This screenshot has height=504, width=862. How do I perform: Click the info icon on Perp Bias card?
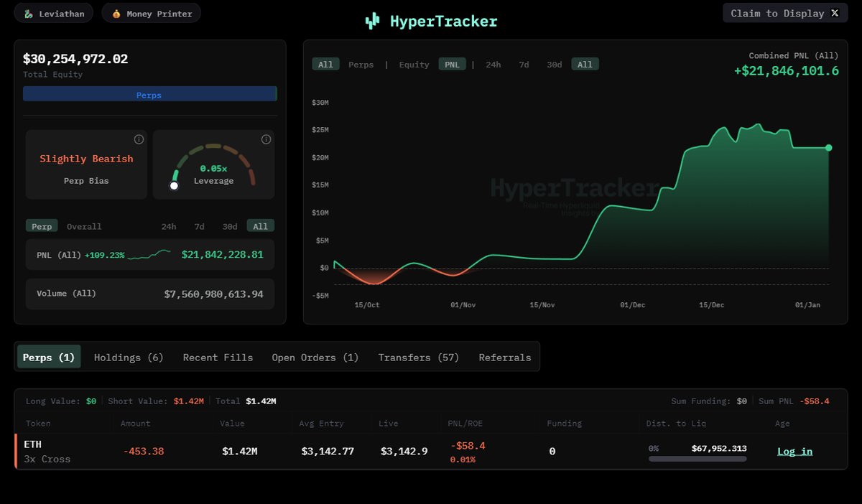coord(139,139)
